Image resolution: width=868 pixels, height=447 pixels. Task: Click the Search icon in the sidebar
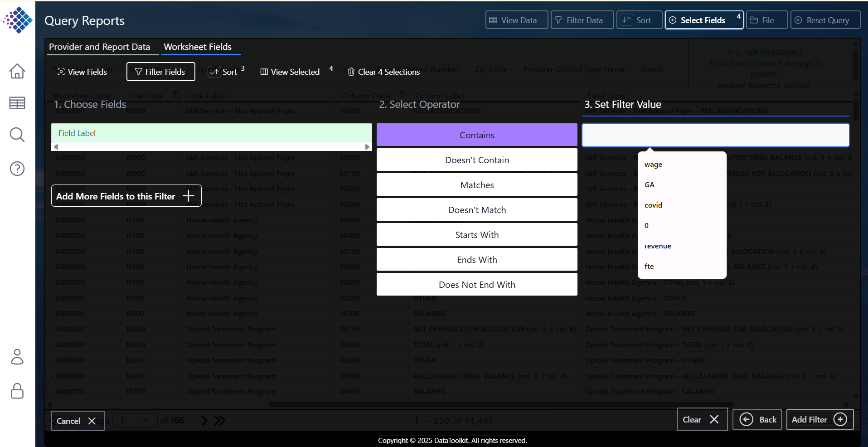[17, 135]
